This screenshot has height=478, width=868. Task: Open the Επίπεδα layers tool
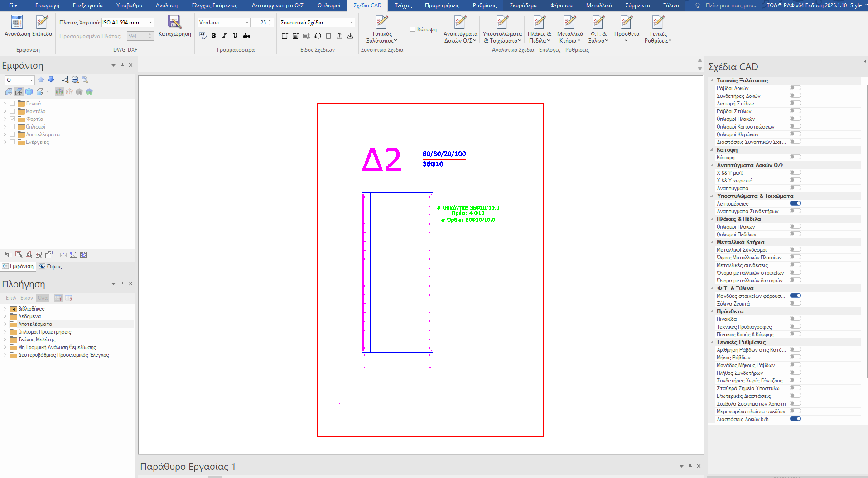tap(42, 22)
